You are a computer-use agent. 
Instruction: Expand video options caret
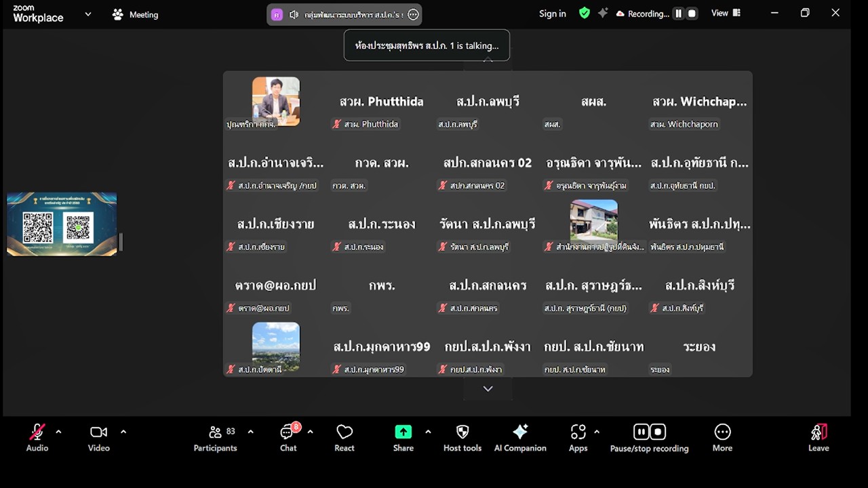tap(123, 431)
